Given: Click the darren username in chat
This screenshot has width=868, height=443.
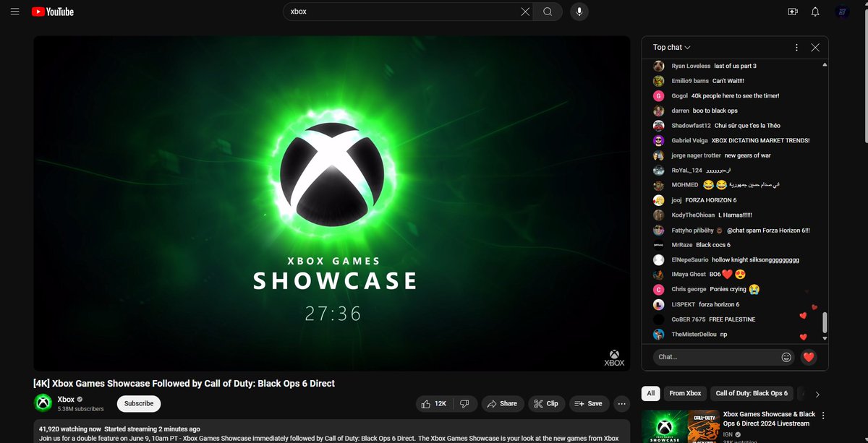Looking at the screenshot, I should point(680,111).
